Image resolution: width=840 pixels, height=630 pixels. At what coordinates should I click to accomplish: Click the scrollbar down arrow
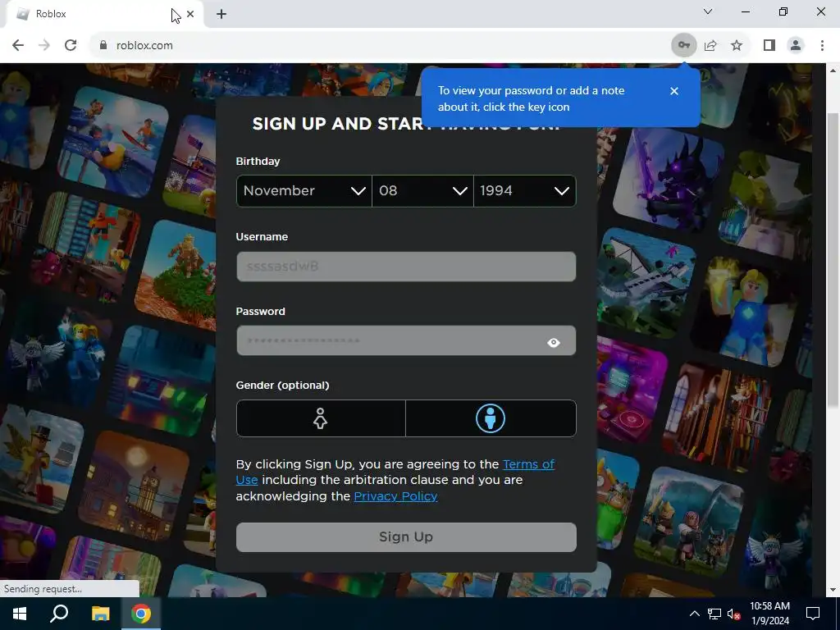tap(833, 591)
